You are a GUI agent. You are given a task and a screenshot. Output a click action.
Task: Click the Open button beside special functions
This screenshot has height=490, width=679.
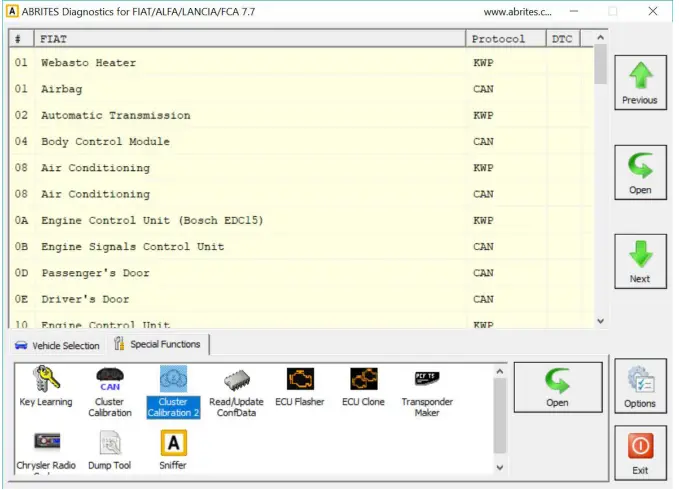click(x=558, y=387)
